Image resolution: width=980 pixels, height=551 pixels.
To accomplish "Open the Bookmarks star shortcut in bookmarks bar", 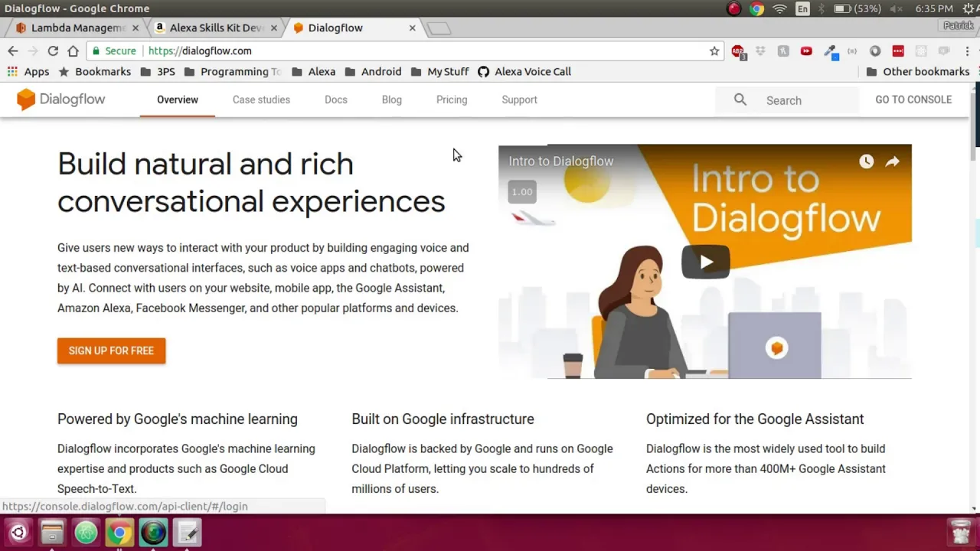I will click(95, 71).
